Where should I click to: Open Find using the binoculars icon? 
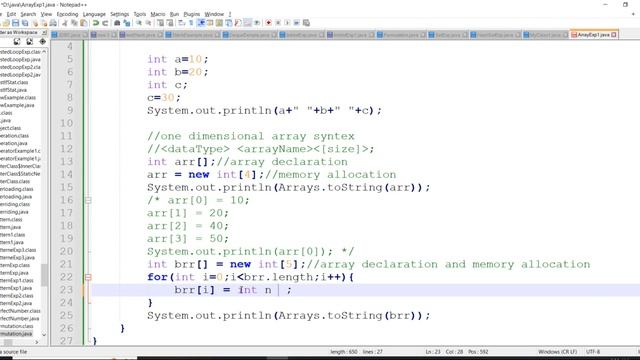pos(117,23)
